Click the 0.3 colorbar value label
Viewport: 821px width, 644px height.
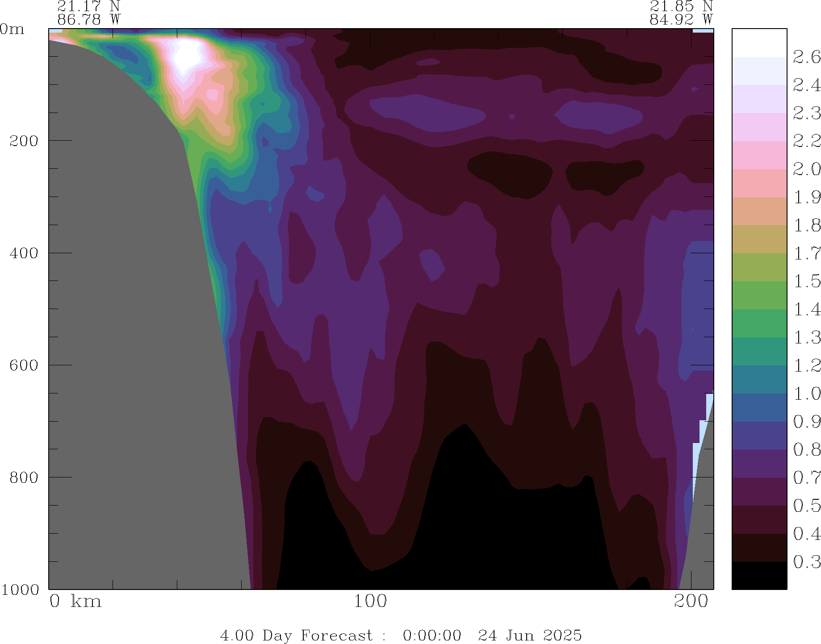point(806,562)
